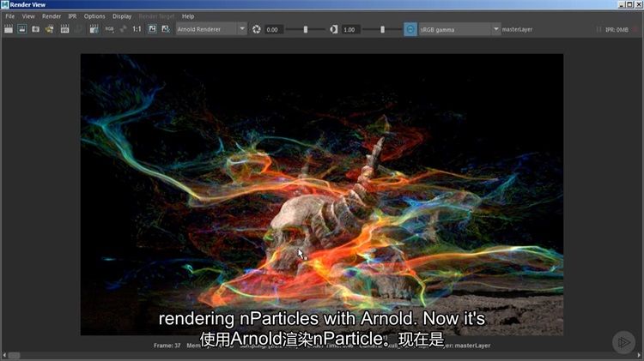
Task: Open the Arnold Renderer dropdown
Action: pyautogui.click(x=211, y=29)
